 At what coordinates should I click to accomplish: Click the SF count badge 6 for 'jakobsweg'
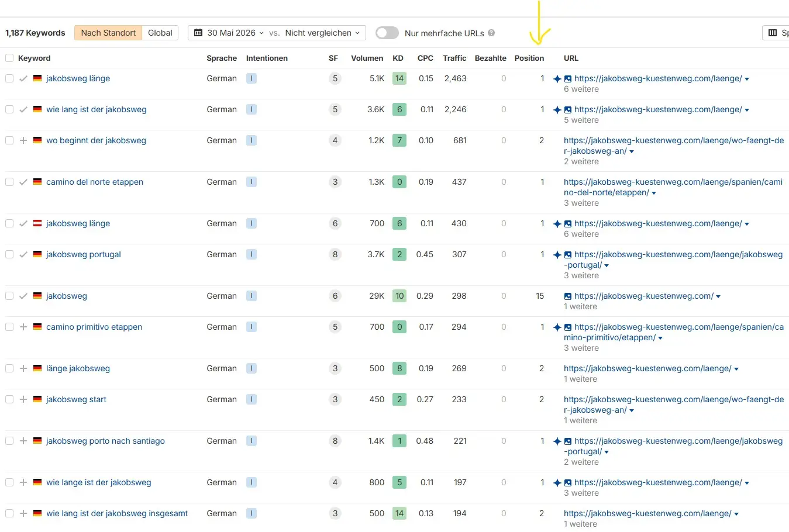coord(335,296)
